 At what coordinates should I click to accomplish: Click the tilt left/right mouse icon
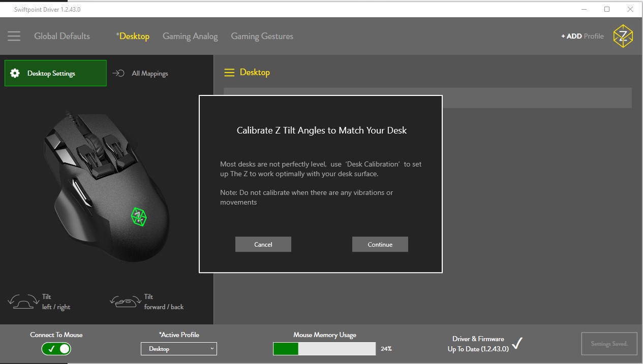(x=23, y=302)
